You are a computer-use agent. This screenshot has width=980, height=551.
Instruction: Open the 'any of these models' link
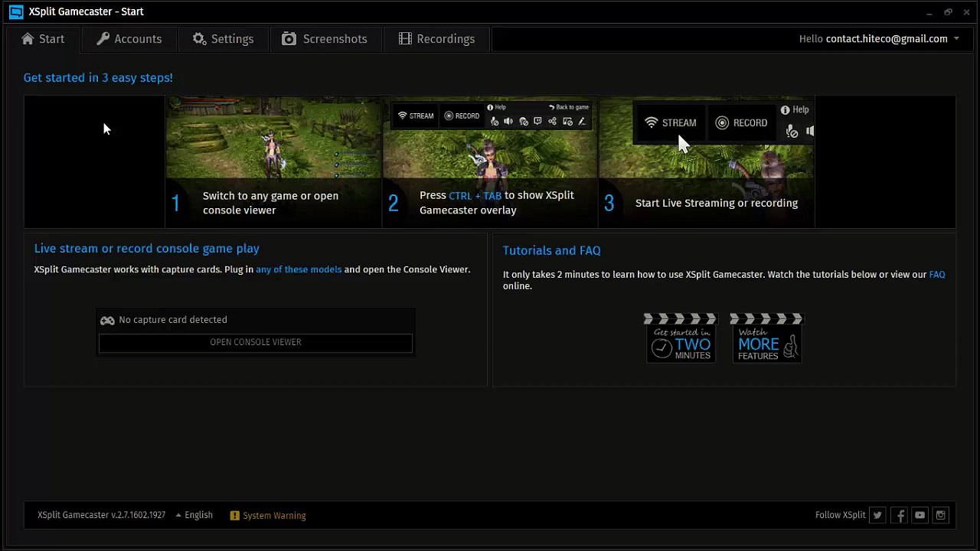click(299, 269)
